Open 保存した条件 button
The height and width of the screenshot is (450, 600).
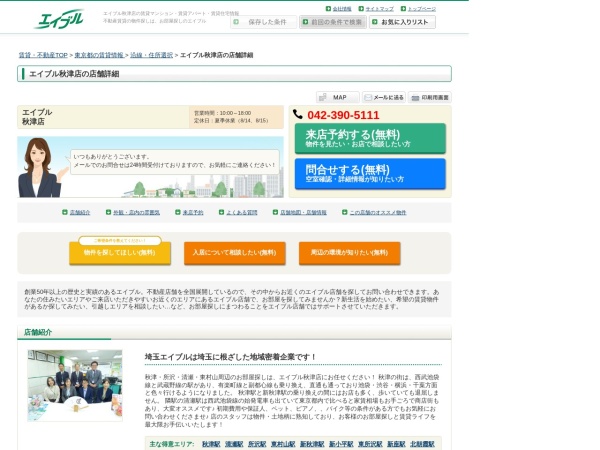tap(264, 22)
